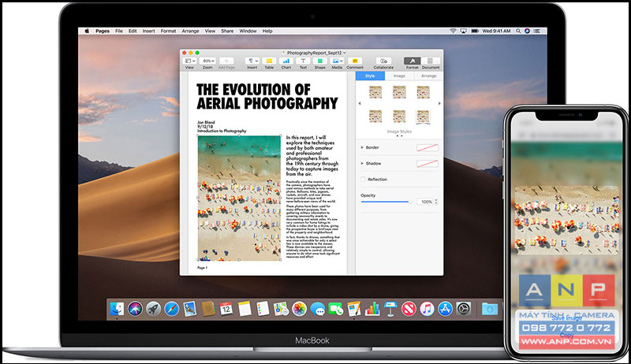Click the clock Wed 9:41 AM
Screen dimensions: 631x364
pyautogui.click(x=496, y=31)
